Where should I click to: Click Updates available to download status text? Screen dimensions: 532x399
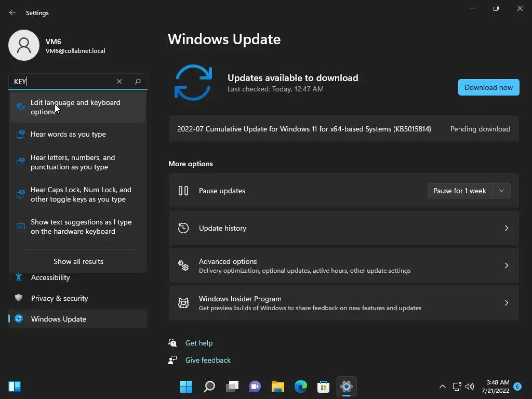pos(293,78)
